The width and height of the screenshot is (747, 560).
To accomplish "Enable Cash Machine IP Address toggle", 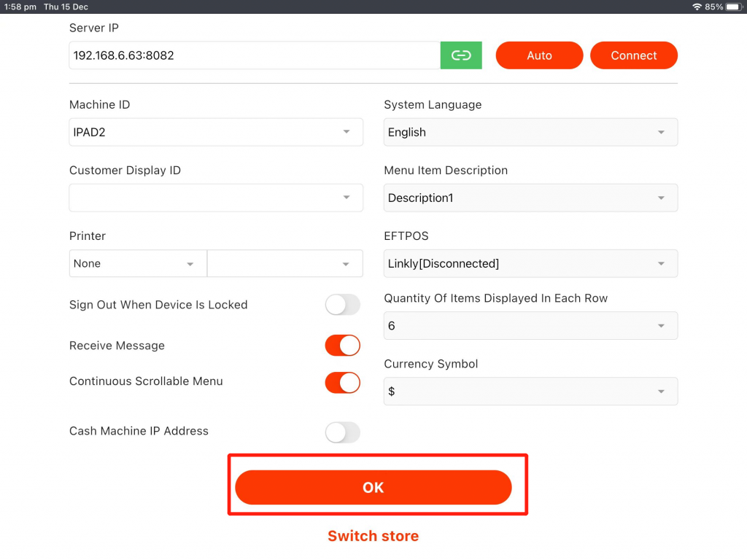I will [342, 432].
